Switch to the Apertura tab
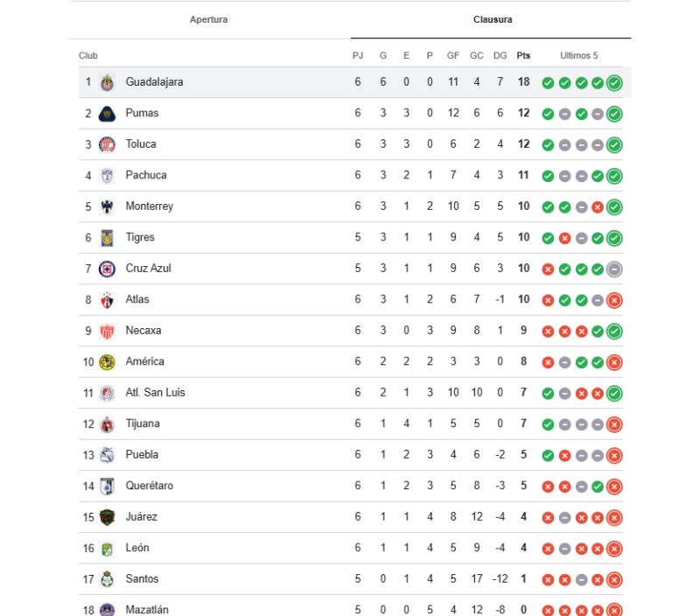 pos(208,19)
